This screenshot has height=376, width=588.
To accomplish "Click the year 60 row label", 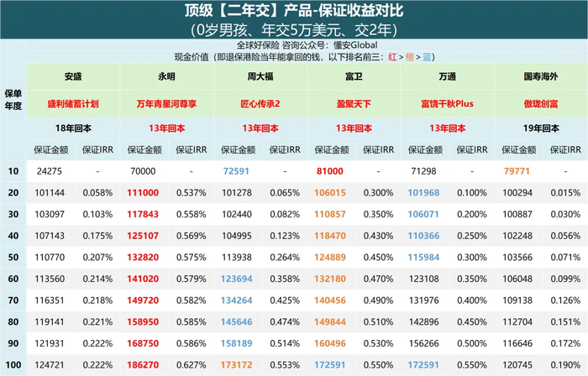I will tap(13, 279).
